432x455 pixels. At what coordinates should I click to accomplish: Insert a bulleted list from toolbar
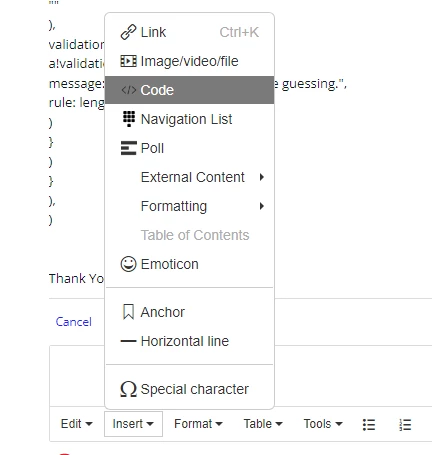tap(369, 425)
